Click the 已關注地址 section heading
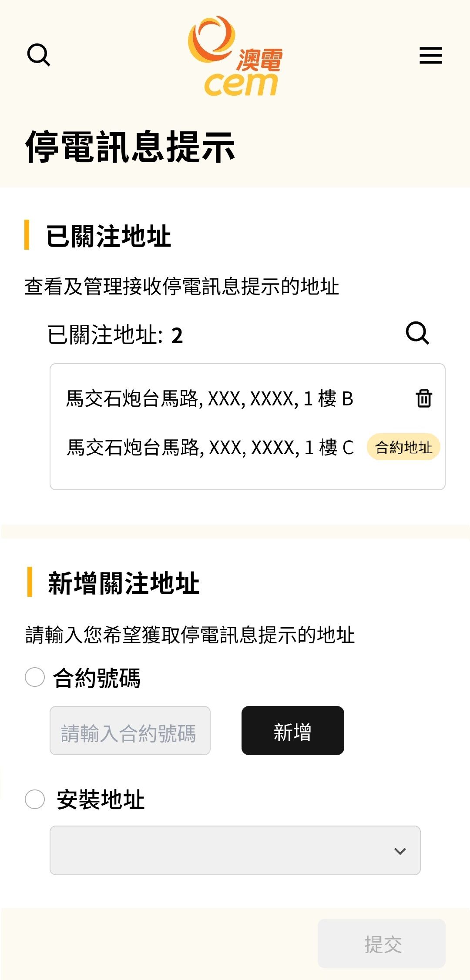The width and height of the screenshot is (470, 980). (x=108, y=236)
